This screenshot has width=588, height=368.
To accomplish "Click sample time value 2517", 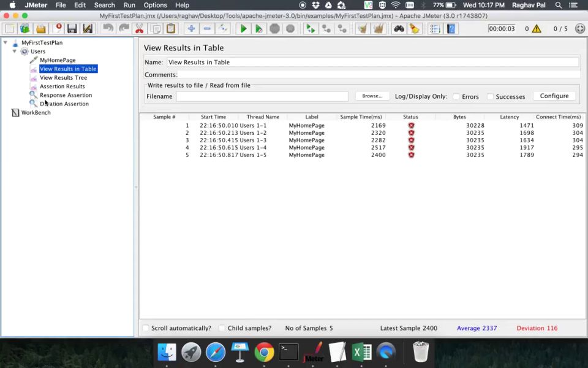I will pyautogui.click(x=378, y=148).
